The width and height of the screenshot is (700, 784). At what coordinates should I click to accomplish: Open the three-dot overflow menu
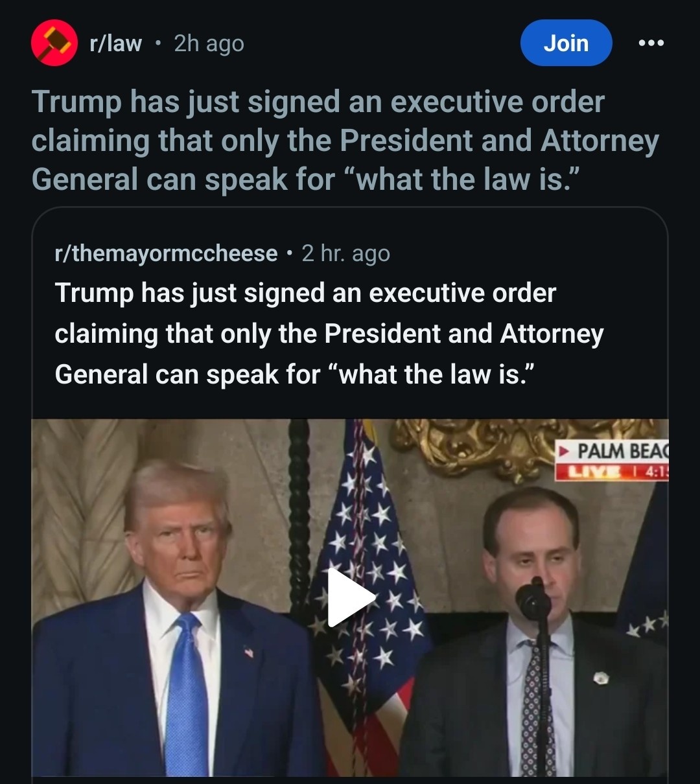coord(651,43)
